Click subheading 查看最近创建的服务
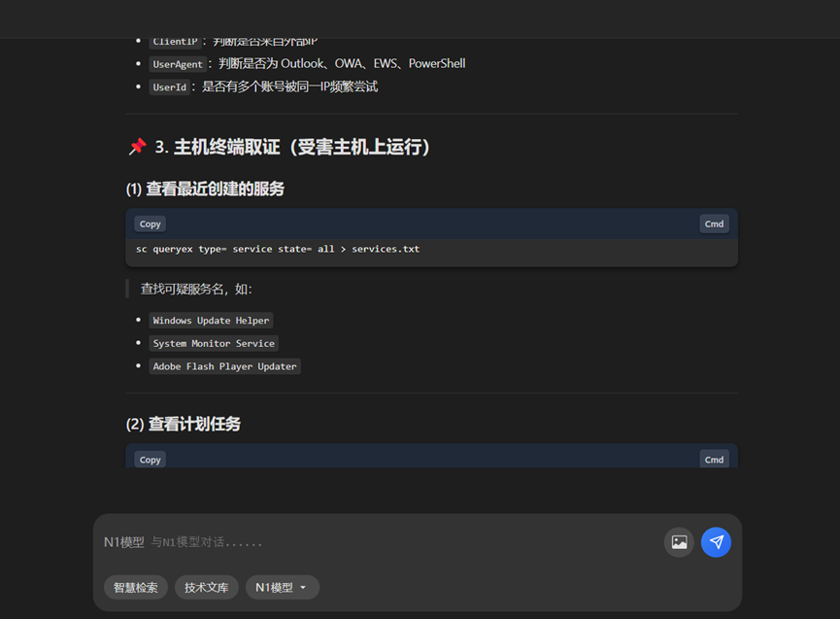The height and width of the screenshot is (619, 840). pyautogui.click(x=205, y=189)
